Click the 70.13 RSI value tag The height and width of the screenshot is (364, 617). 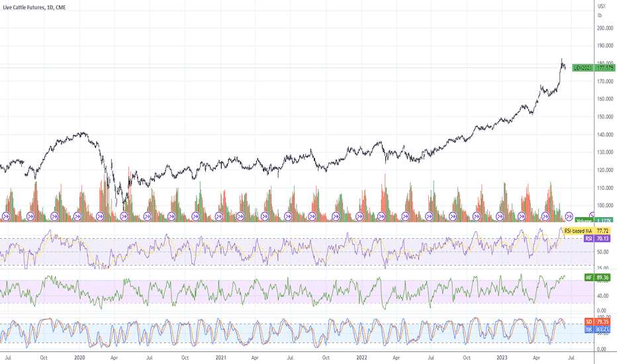click(602, 238)
